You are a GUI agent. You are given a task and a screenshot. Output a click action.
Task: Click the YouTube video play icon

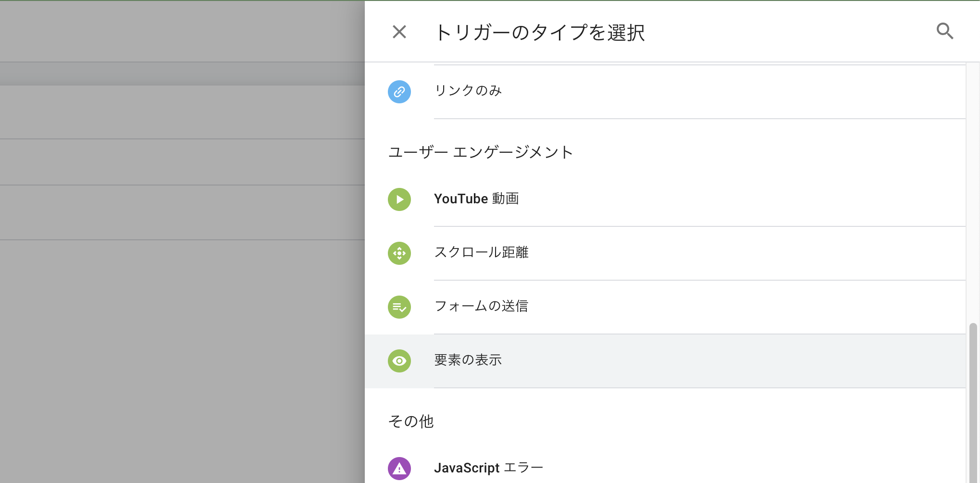[x=399, y=199]
